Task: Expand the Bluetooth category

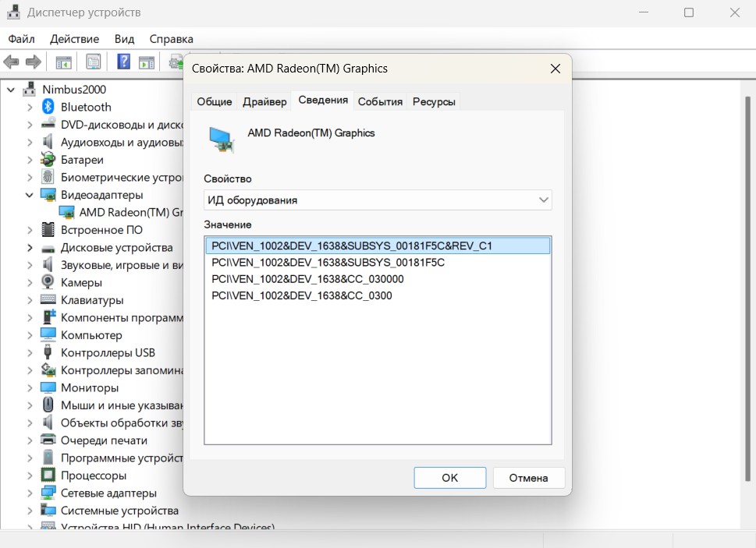Action: (30, 107)
